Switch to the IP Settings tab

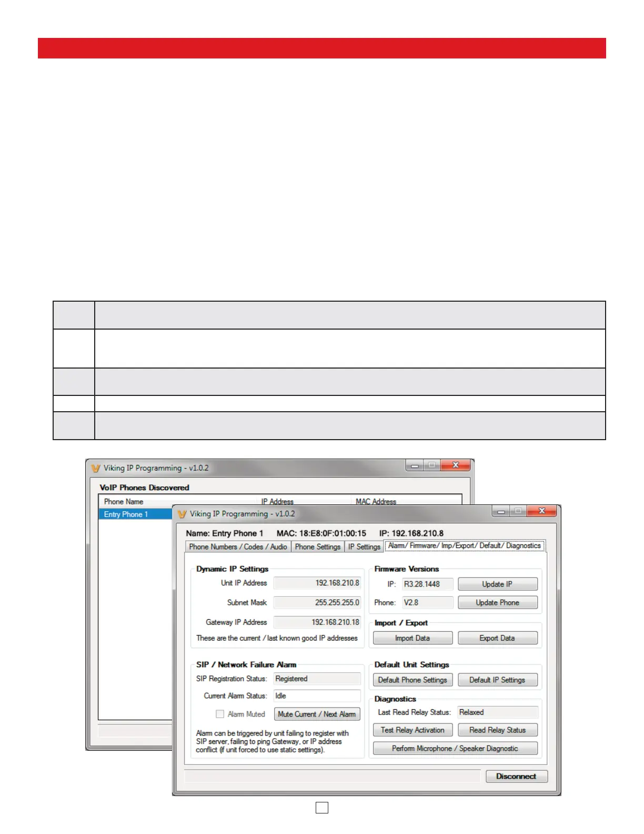[364, 547]
